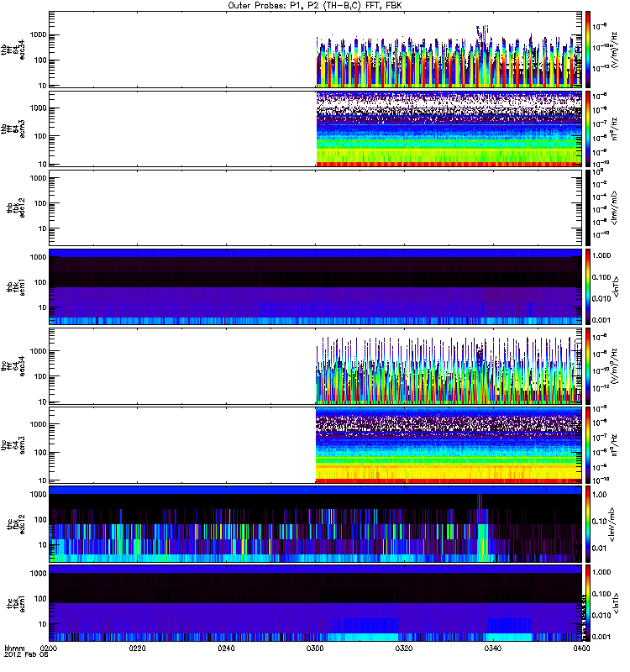Click the empty thb fbk edc12 plot panel
The width and height of the screenshot is (630, 672).
click(x=315, y=207)
